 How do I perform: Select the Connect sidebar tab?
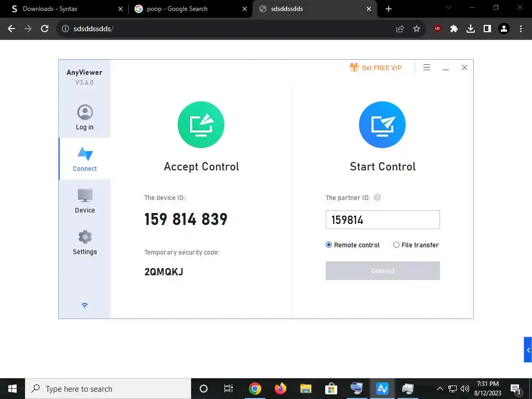(x=85, y=158)
